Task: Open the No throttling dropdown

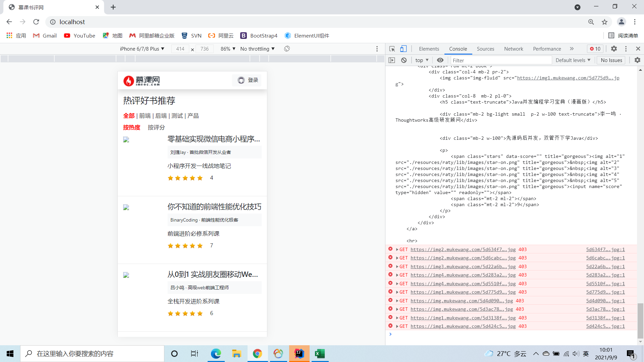Action: point(257,49)
